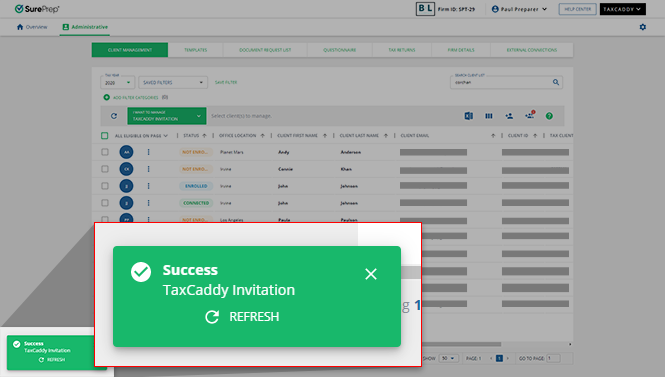Click REFRESH in the small bottom-left toast
Screen dimensions: 665x377
click(52, 360)
